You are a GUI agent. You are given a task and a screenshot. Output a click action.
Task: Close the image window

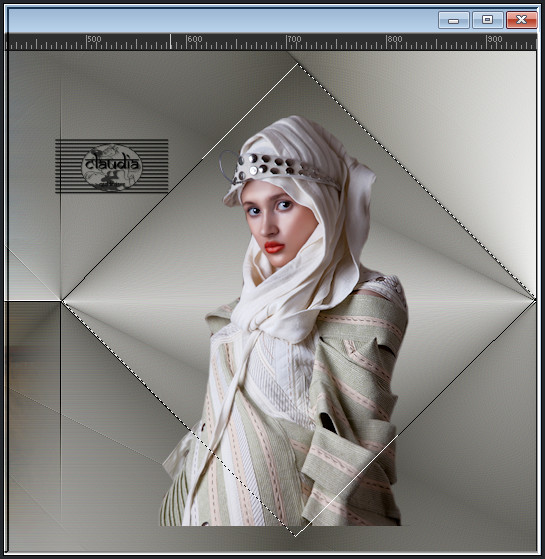click(521, 20)
